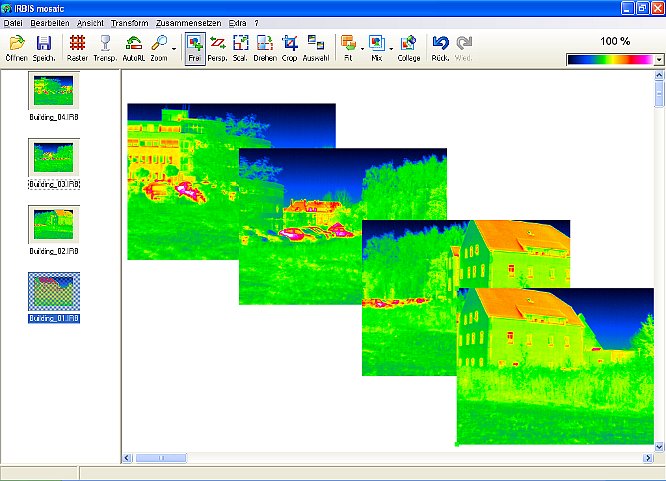Image resolution: width=666 pixels, height=481 pixels.
Task: Click the Building_01.IRB file label
Action: pyautogui.click(x=54, y=318)
